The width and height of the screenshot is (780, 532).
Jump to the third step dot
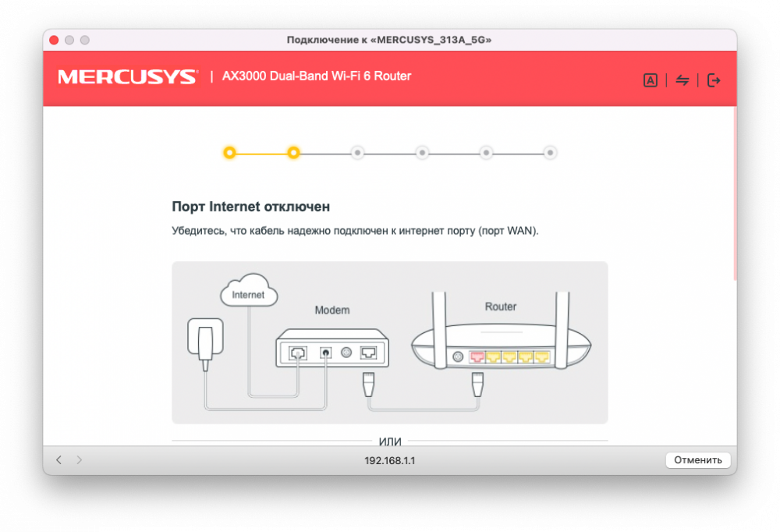point(357,153)
